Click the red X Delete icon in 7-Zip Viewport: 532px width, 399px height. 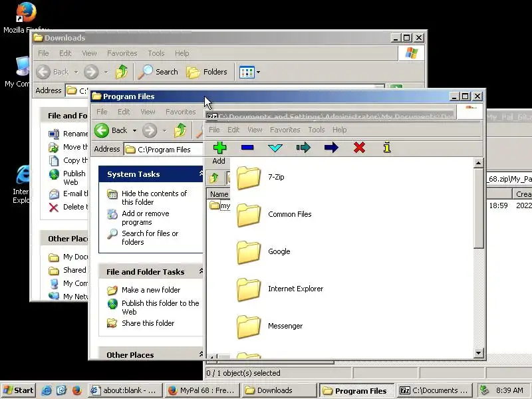coord(359,148)
